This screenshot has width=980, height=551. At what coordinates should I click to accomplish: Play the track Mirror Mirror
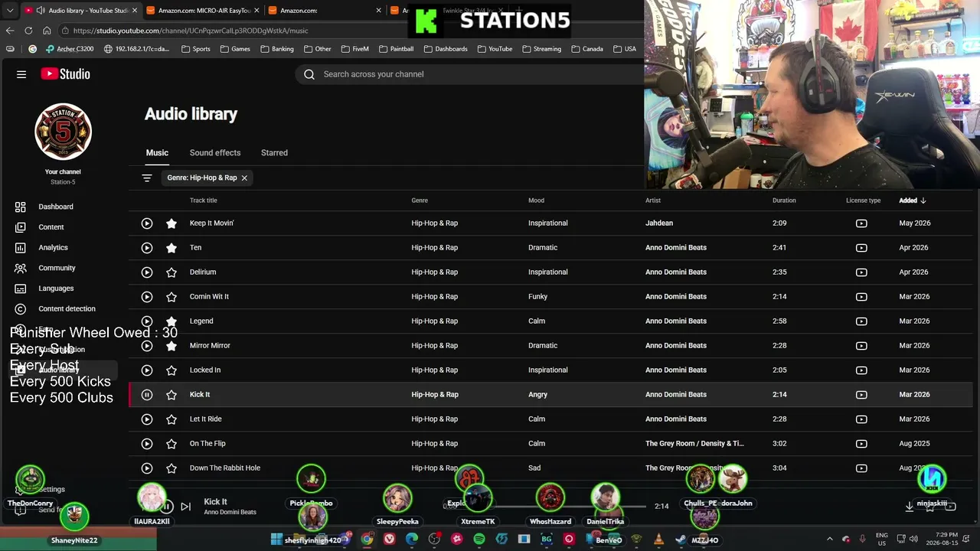pyautogui.click(x=147, y=346)
